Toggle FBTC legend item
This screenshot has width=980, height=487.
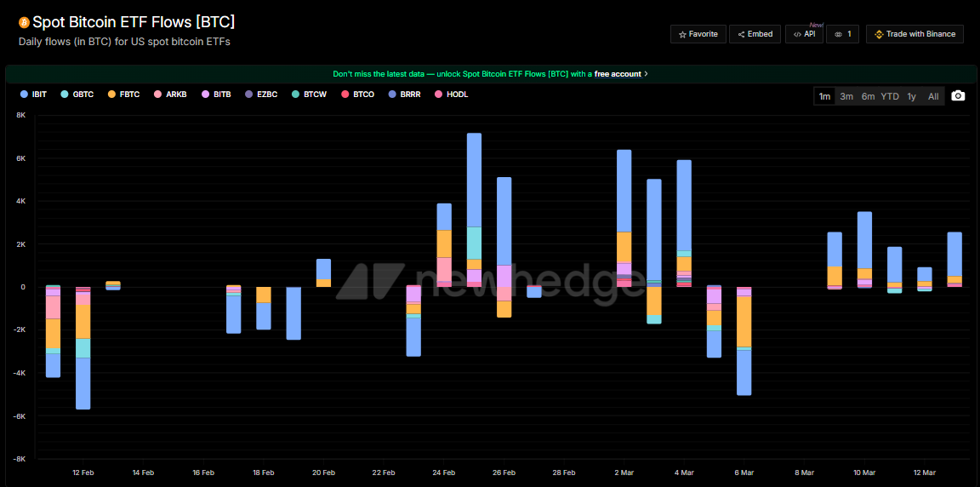123,95
